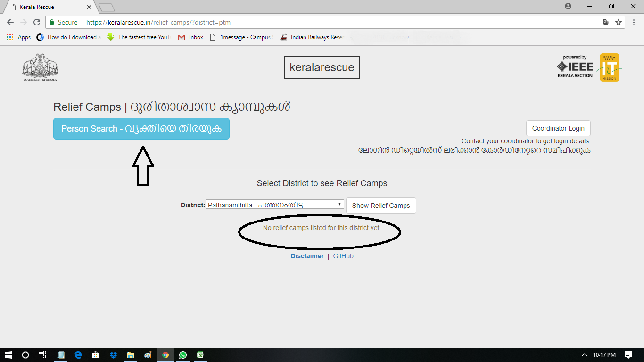
Task: Open the Inbox bookmark
Action: [x=191, y=37]
